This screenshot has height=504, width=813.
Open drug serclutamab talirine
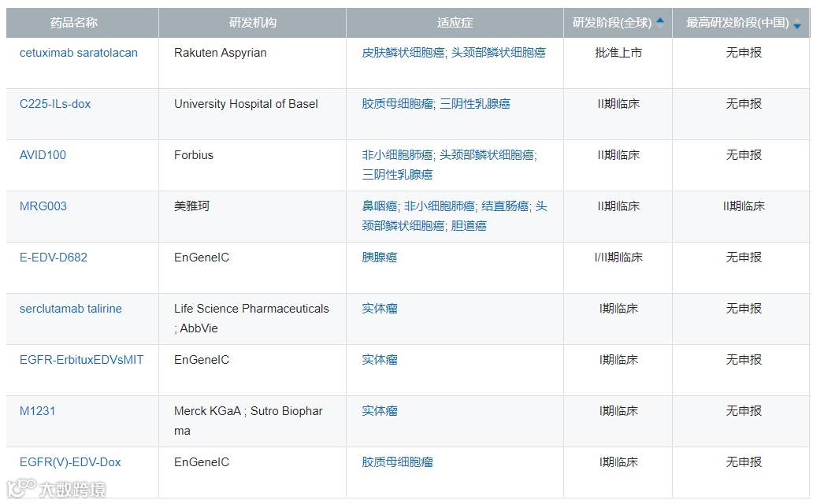coord(71,309)
